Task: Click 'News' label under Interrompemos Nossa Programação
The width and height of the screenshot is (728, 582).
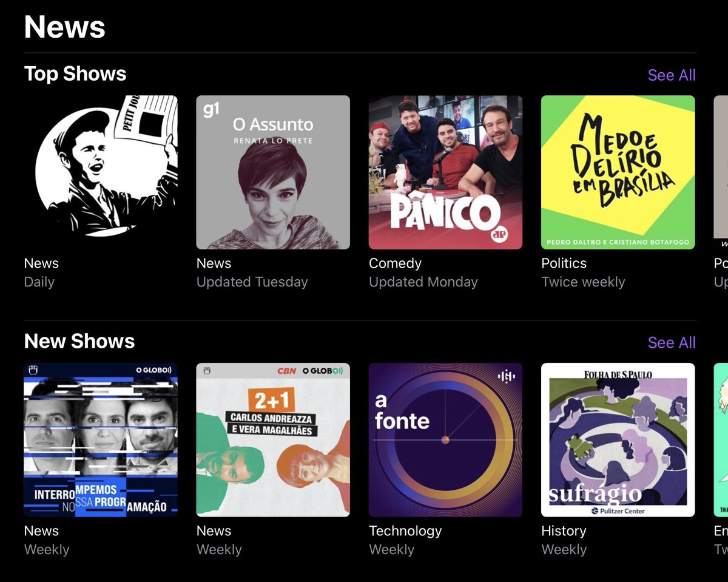Action: point(42,531)
